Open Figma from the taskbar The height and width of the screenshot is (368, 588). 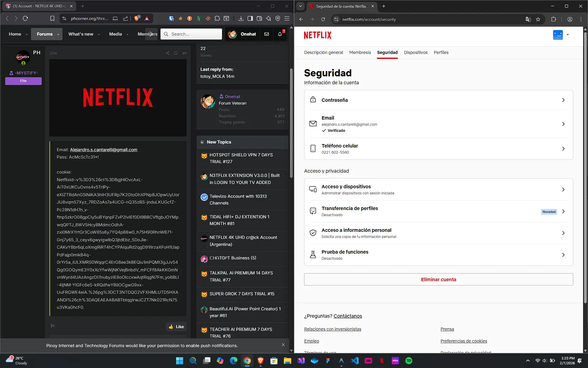click(x=328, y=361)
